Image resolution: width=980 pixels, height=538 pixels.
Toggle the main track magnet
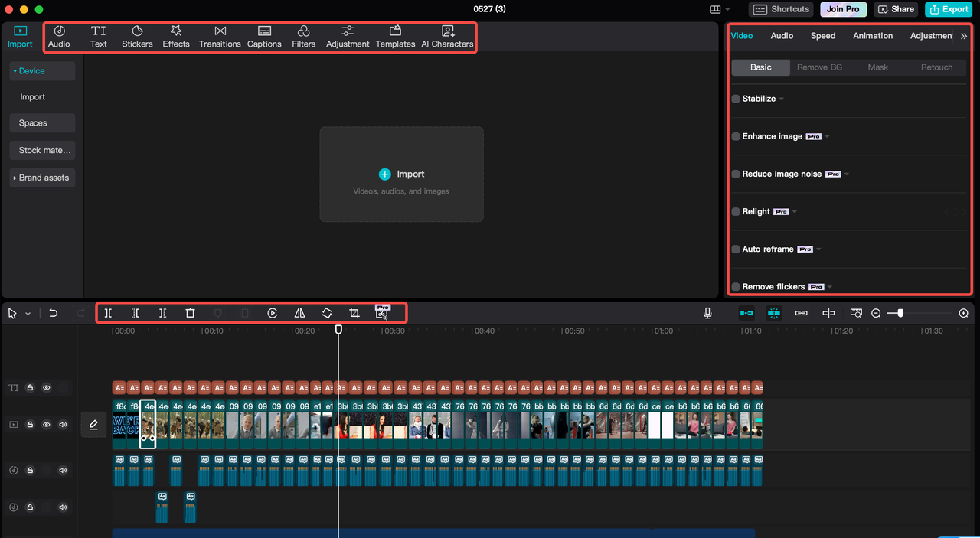point(746,313)
